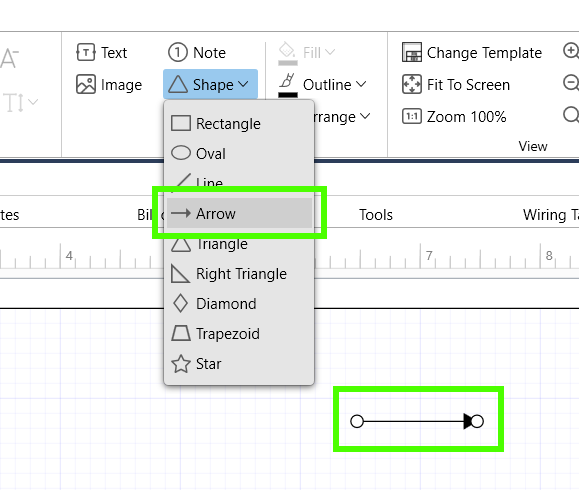Click the Star shape icon
579x490 pixels.
(x=181, y=364)
